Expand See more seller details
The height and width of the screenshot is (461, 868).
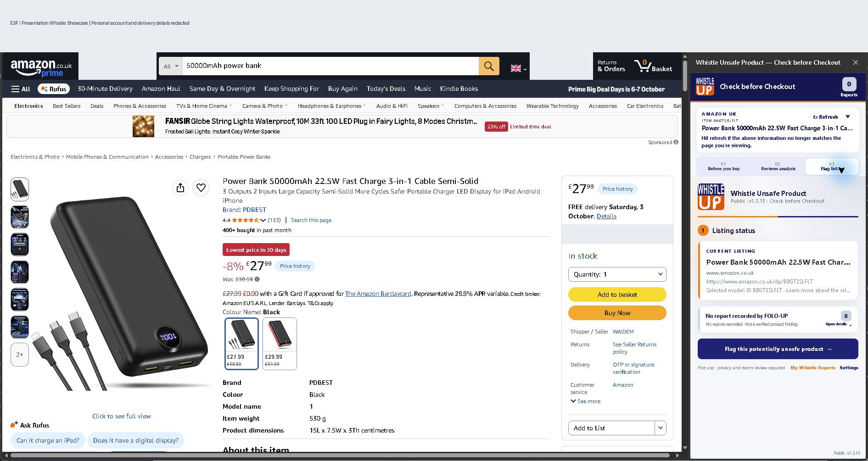tap(585, 401)
